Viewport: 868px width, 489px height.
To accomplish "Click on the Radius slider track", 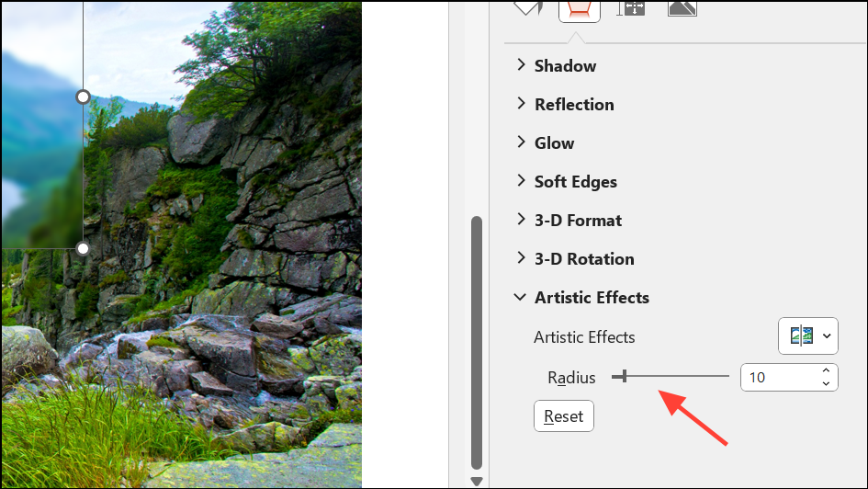I will tap(671, 377).
